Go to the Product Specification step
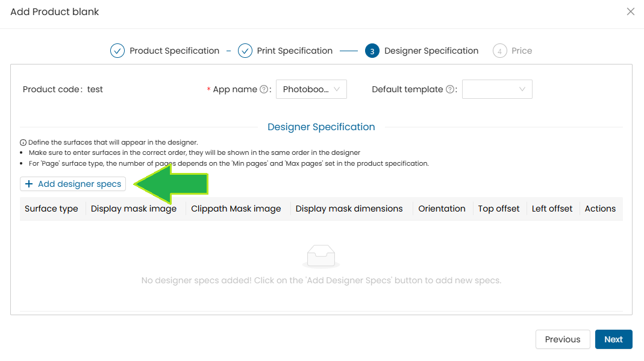The width and height of the screenshot is (644, 361). click(174, 51)
